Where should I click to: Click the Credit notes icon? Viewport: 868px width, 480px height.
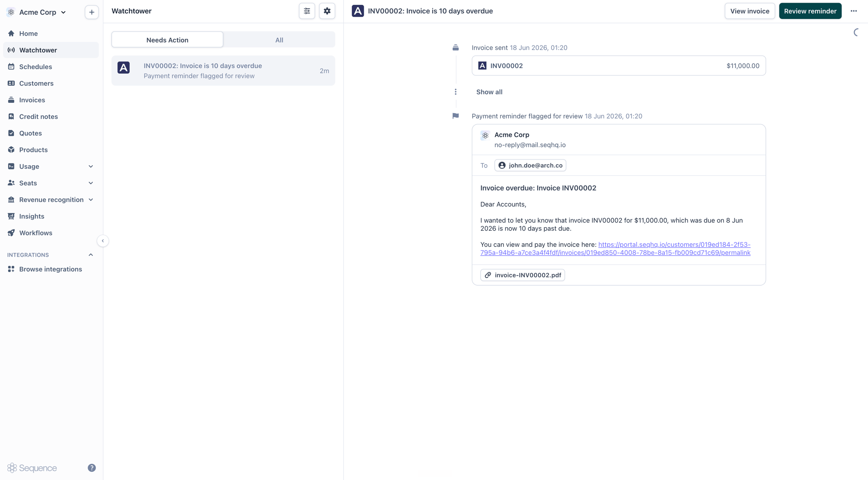coord(11,117)
